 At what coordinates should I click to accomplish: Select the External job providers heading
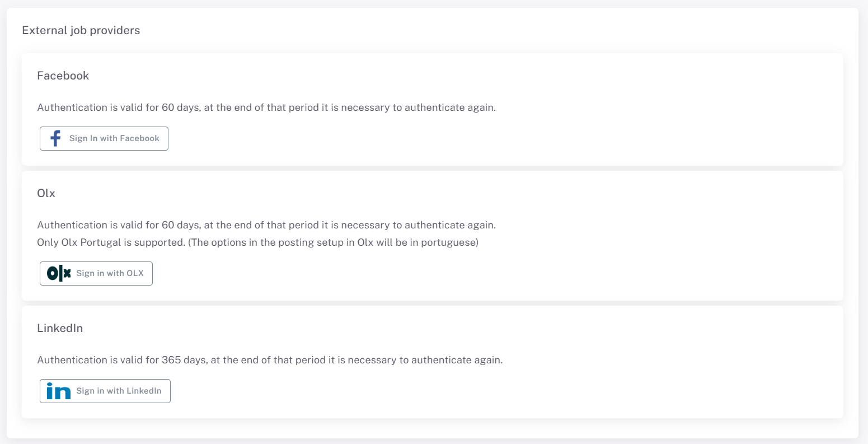point(81,30)
